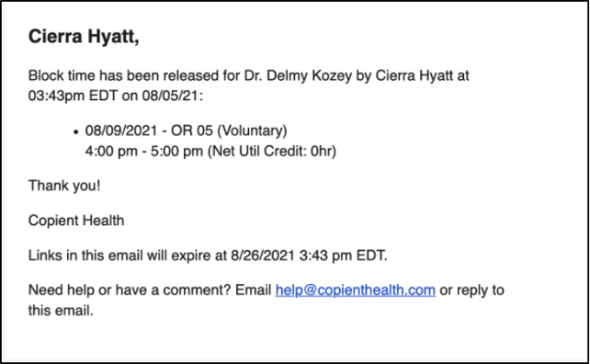Click the word "(Voluntary)" in the bullet
The height and width of the screenshot is (364, 590).
(252, 131)
